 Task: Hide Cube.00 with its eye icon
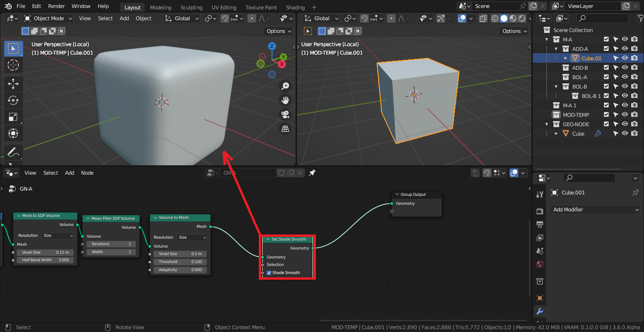(625, 58)
